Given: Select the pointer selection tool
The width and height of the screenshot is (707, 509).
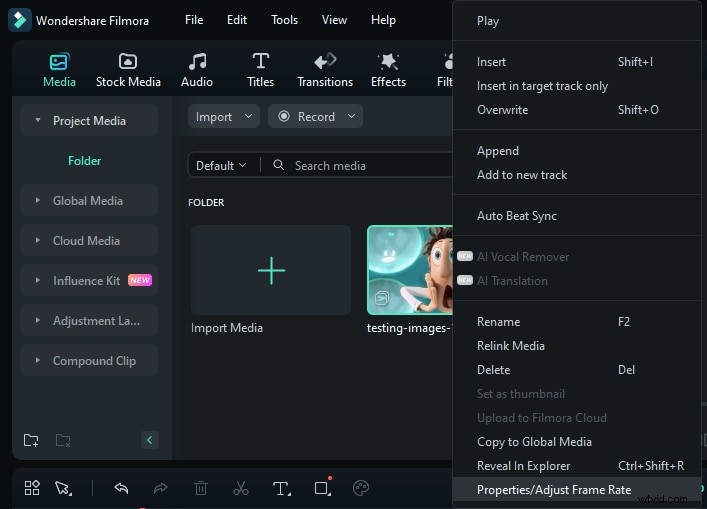Looking at the screenshot, I should coord(63,488).
